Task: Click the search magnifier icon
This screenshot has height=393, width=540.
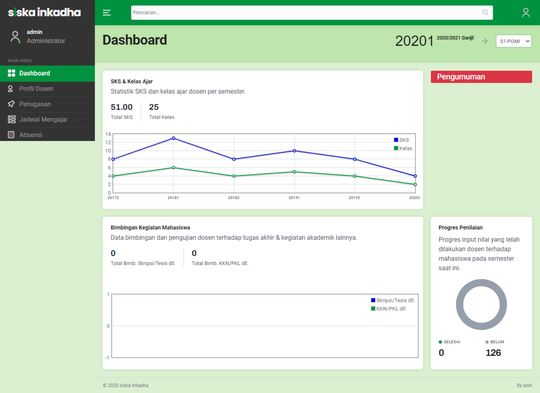Action: pos(485,12)
